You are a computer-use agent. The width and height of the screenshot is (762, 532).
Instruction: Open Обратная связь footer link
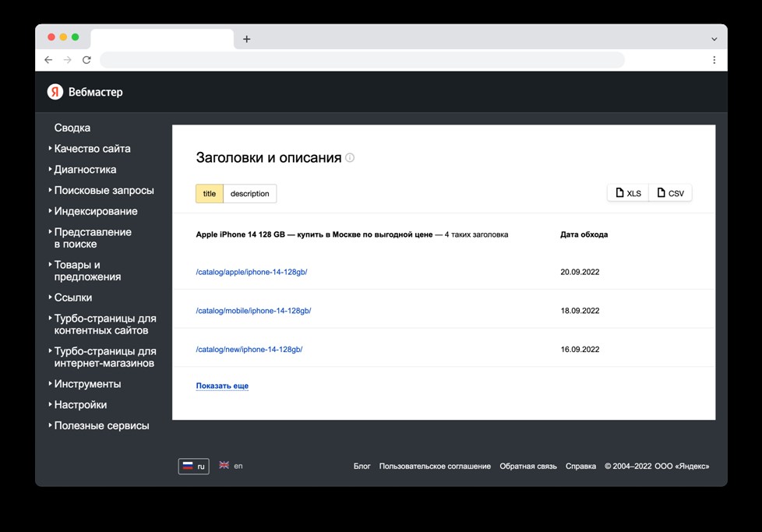[x=528, y=466]
